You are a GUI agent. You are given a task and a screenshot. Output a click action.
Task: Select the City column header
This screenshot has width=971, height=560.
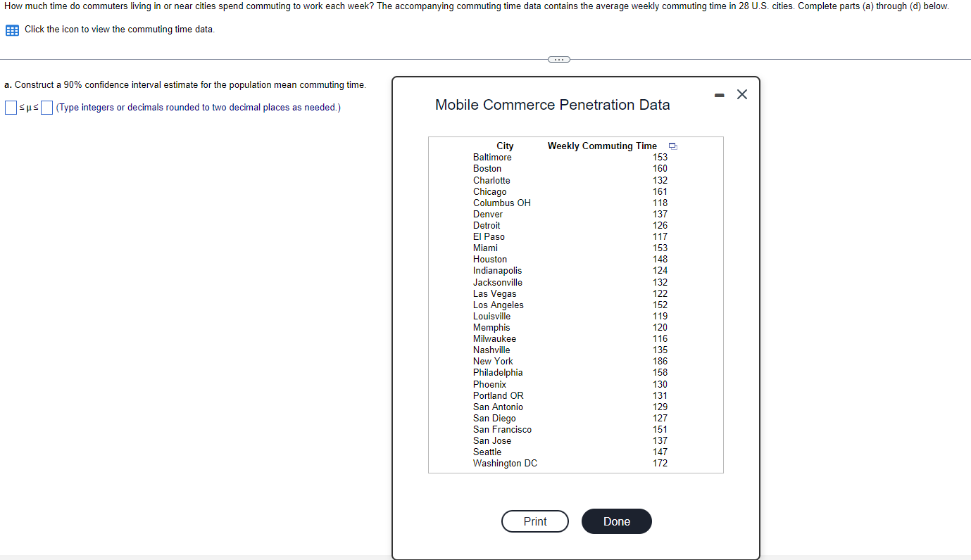pyautogui.click(x=504, y=146)
